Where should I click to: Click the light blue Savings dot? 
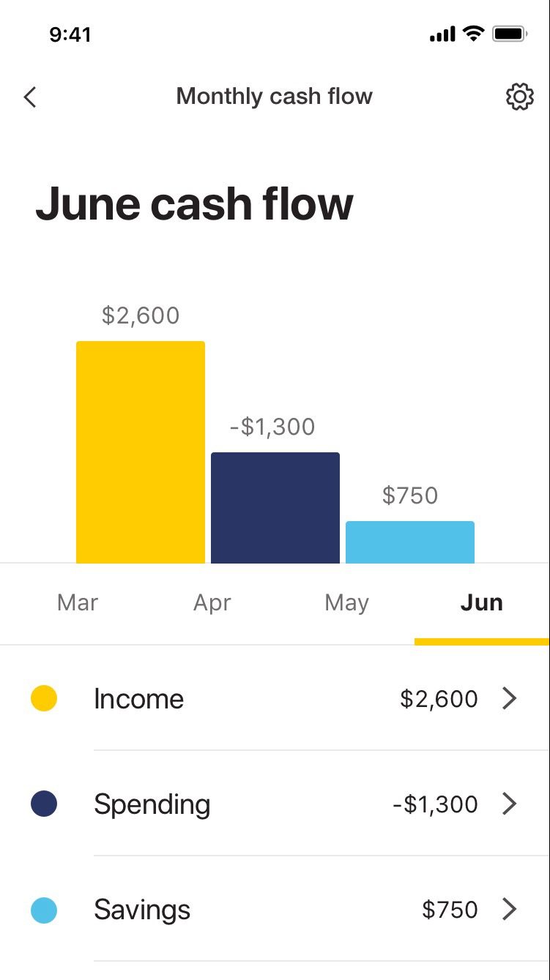pos(44,910)
